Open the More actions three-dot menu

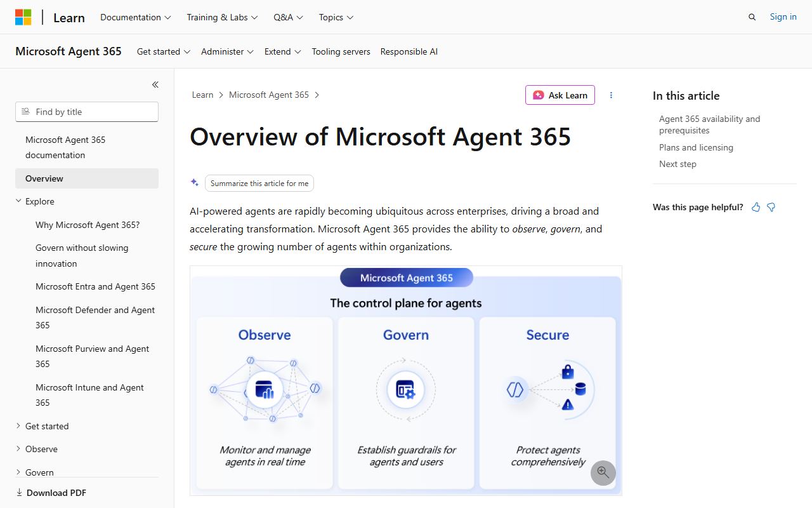tap(611, 95)
